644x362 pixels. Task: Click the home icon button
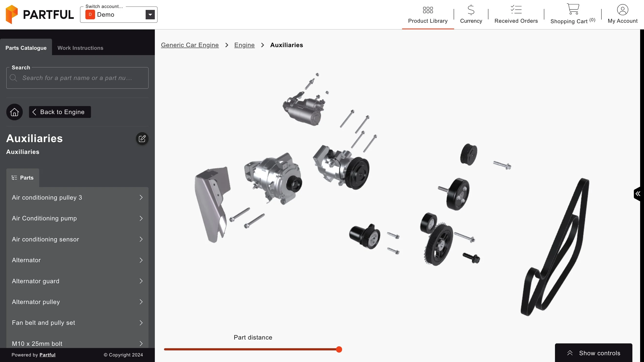point(15,112)
